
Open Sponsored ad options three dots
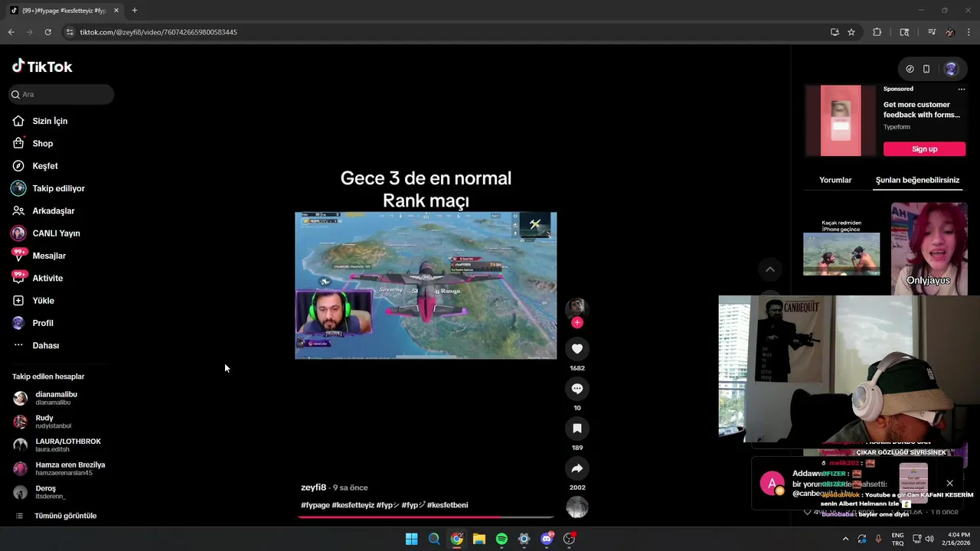click(x=962, y=89)
